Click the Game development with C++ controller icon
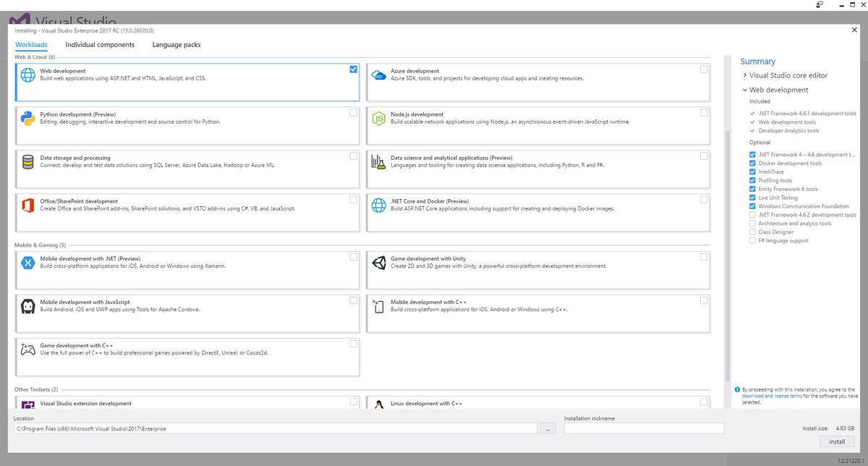Screen dimensions: 868x466 pos(28,349)
